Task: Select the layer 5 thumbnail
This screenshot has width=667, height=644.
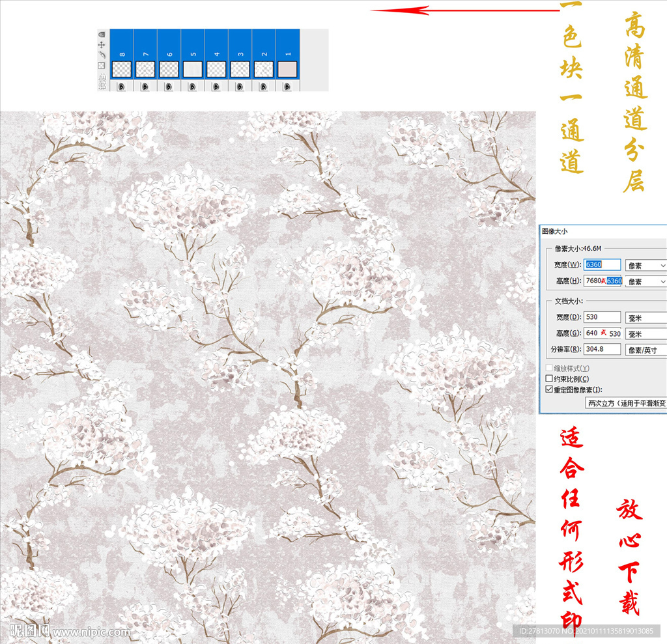Action: coord(193,69)
